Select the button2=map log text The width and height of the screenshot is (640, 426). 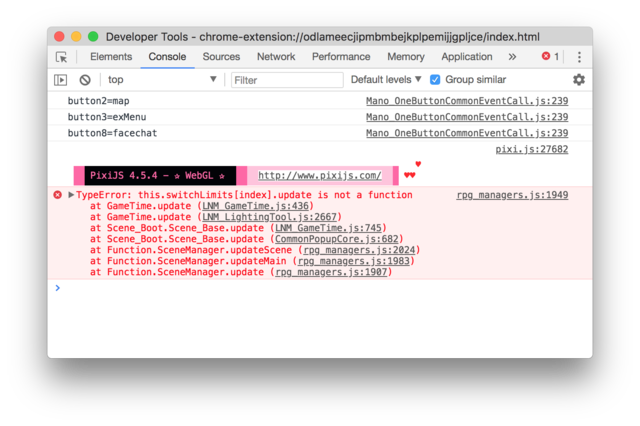[98, 101]
